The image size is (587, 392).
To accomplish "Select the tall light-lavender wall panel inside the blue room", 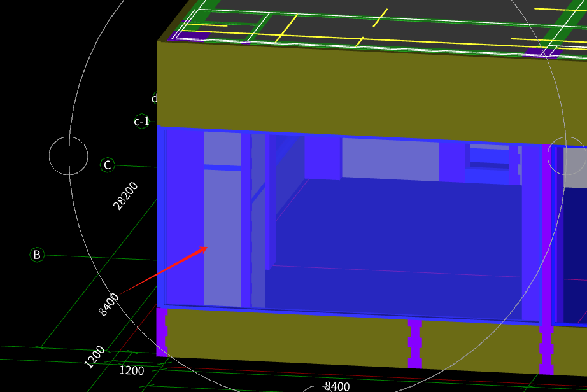I will [x=222, y=238].
